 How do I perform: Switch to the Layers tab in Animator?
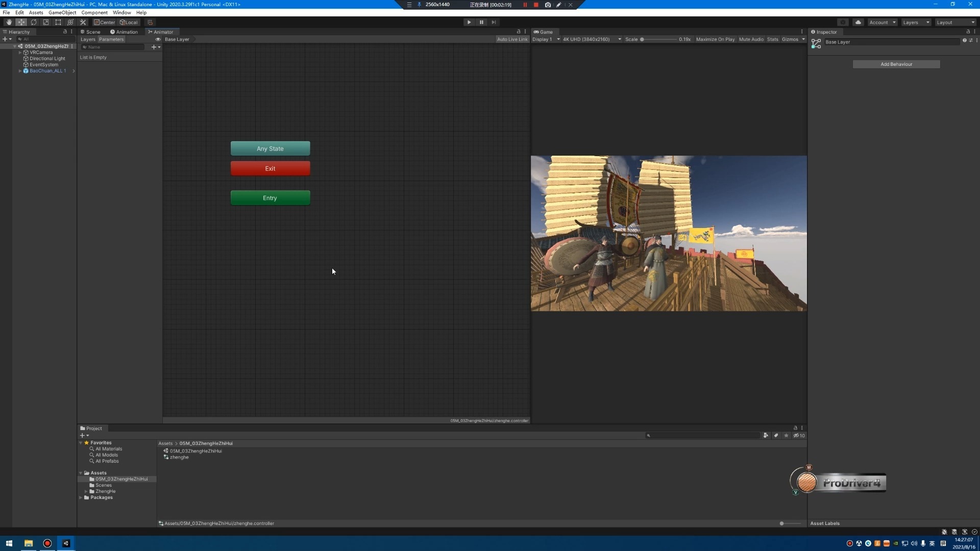pyautogui.click(x=88, y=39)
